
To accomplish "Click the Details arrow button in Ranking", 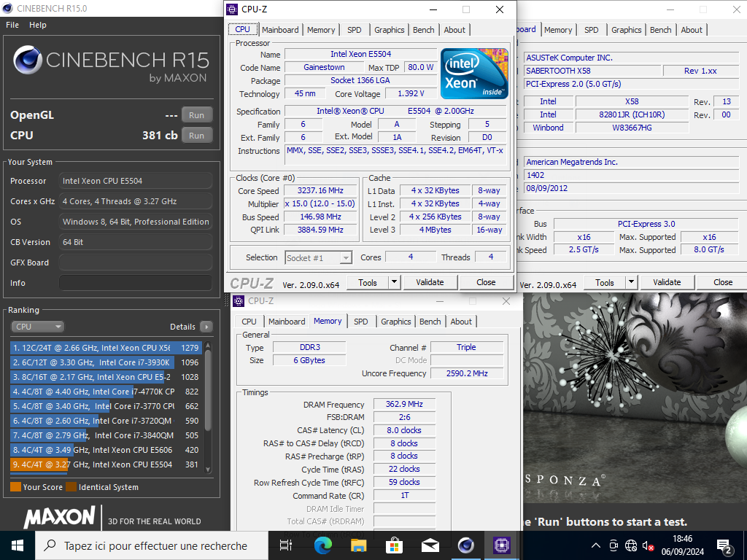I will click(206, 327).
